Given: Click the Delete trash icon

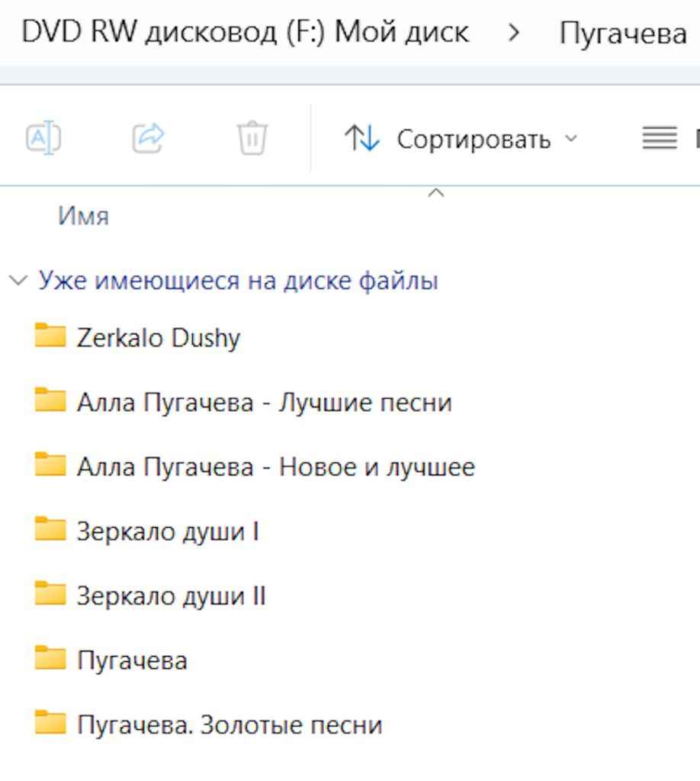Looking at the screenshot, I should [x=252, y=137].
